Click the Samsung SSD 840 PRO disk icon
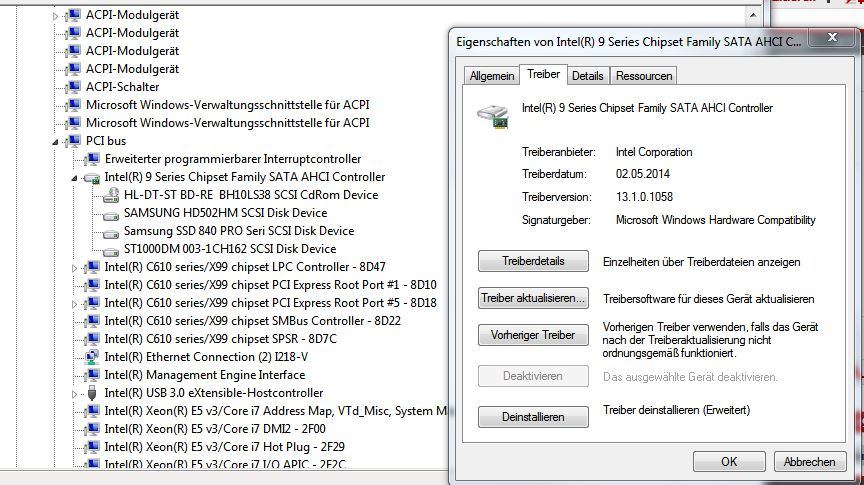This screenshot has width=864, height=485. 111,233
